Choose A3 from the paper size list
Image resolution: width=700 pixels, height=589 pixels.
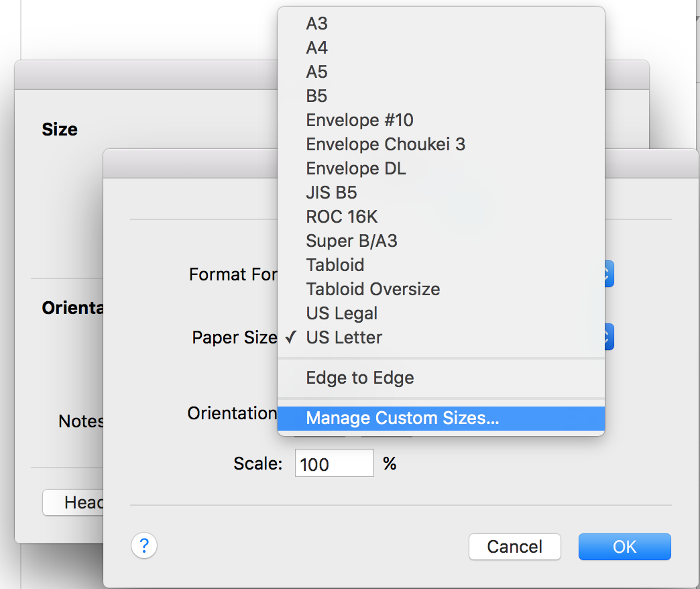pyautogui.click(x=317, y=23)
